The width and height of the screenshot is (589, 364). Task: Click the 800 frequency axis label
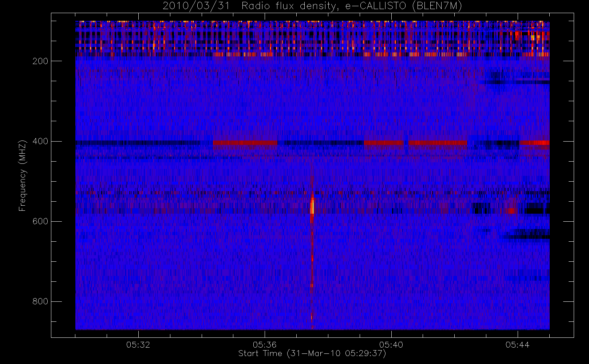point(40,301)
